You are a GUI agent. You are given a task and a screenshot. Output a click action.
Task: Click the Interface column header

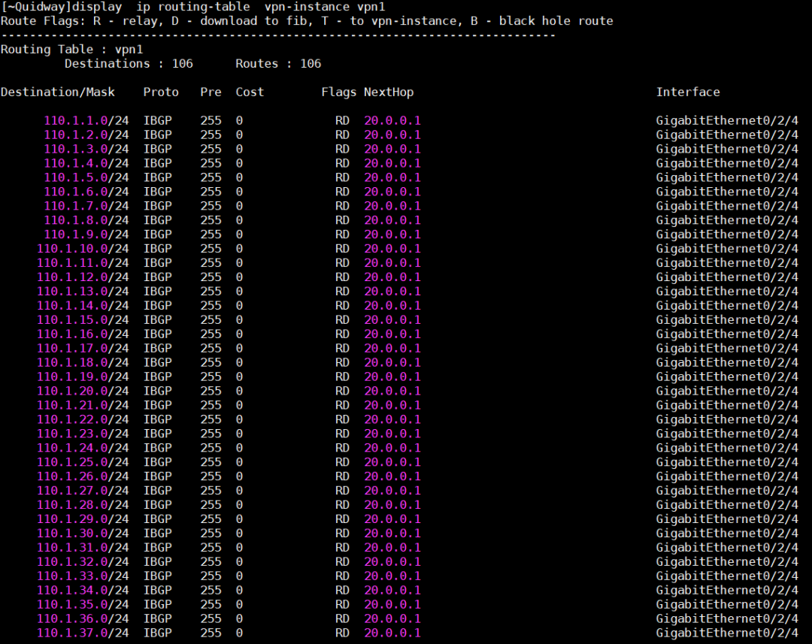click(688, 92)
